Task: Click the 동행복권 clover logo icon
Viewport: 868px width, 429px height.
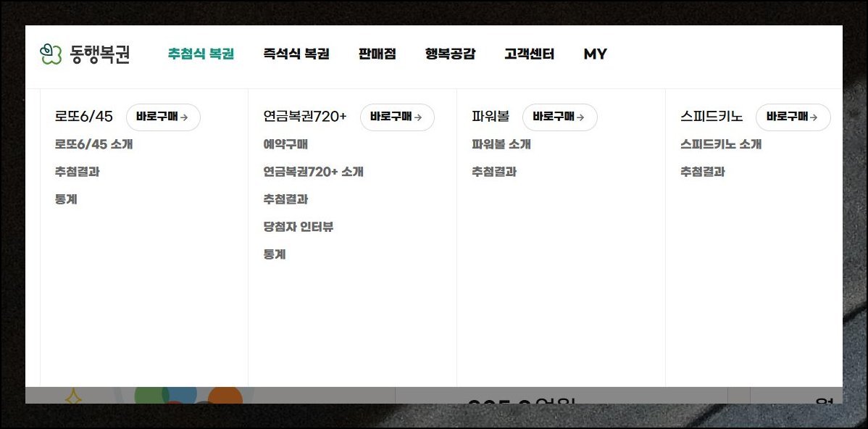Action: coord(51,54)
